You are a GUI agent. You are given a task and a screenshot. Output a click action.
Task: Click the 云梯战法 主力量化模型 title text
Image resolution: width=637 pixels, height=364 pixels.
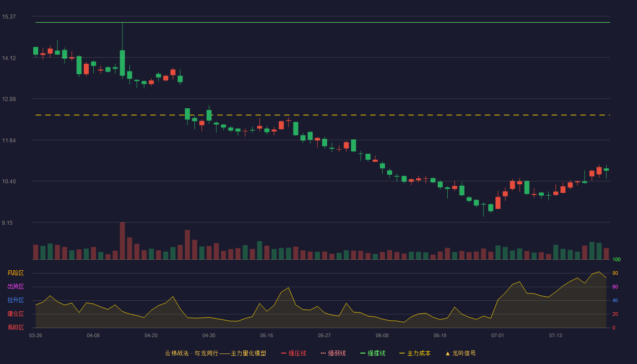(x=216, y=353)
